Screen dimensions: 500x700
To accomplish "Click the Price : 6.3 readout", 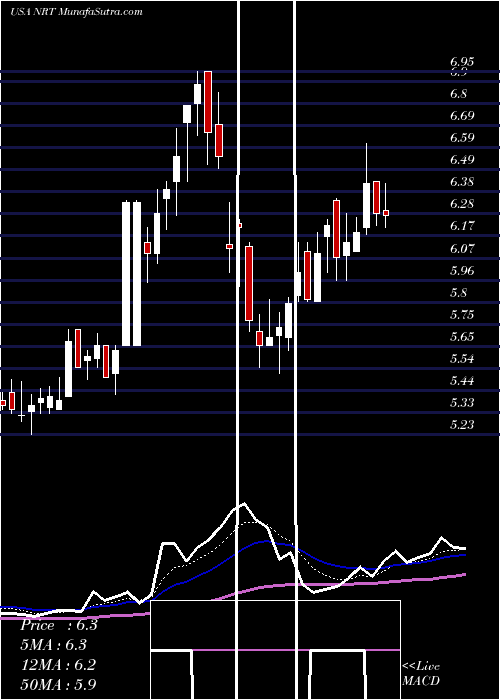I will coord(58,625).
